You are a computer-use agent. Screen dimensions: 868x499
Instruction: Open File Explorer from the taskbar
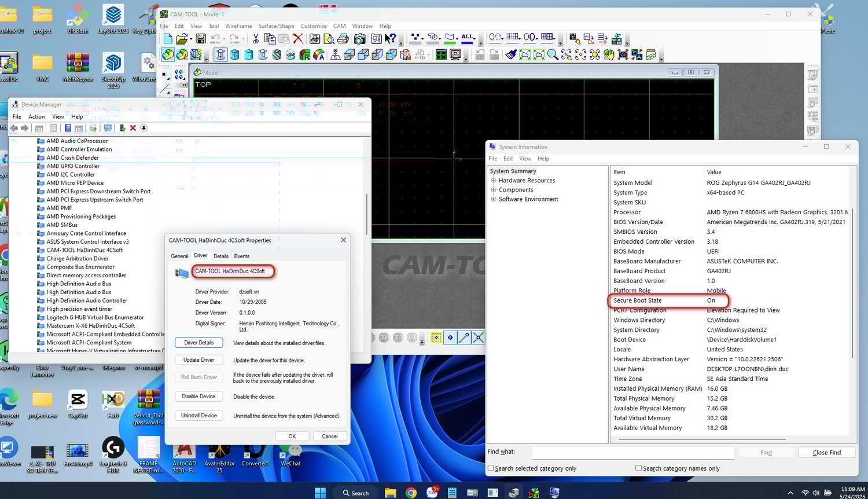(390, 493)
